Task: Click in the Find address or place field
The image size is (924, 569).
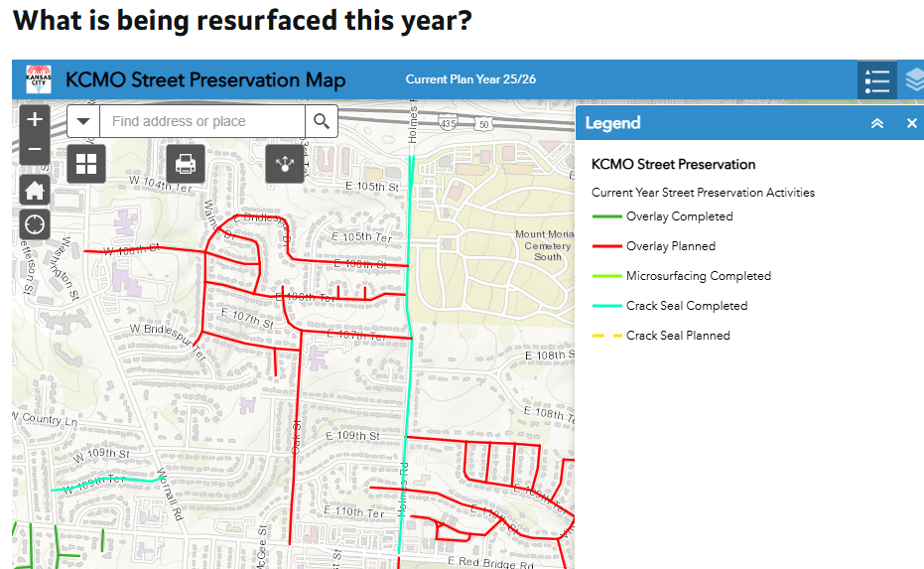Action: pos(201,121)
